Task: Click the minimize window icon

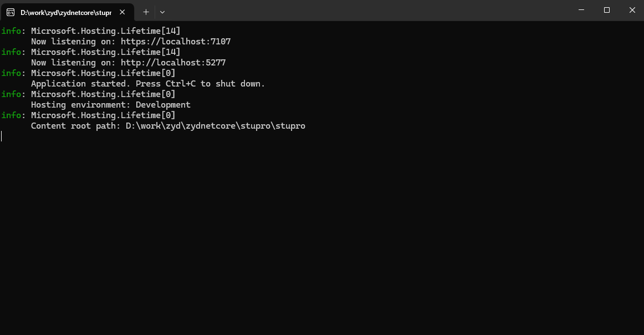Action: (x=581, y=10)
